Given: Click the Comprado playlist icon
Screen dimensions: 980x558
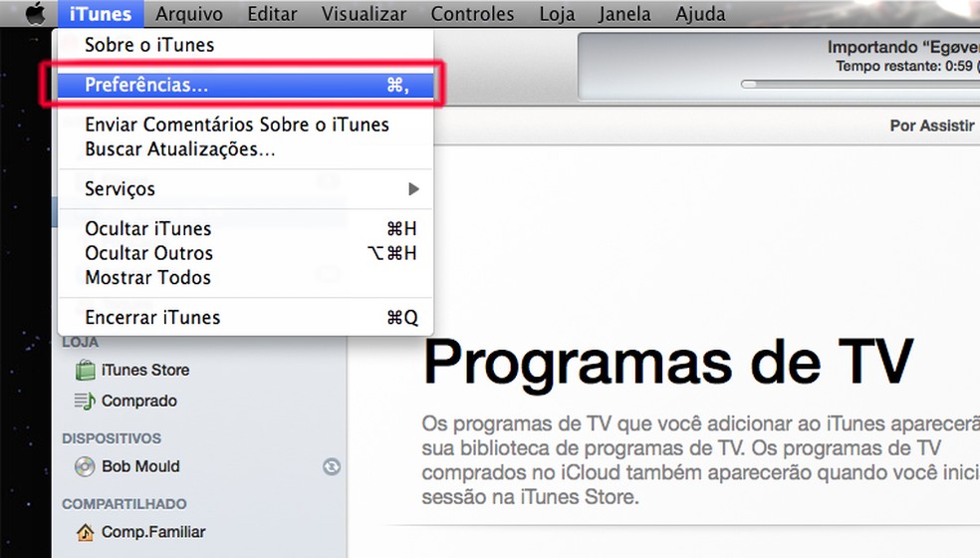Looking at the screenshot, I should pos(85,401).
